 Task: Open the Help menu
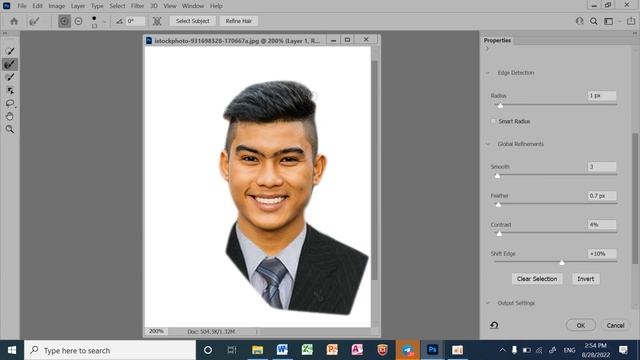[216, 6]
